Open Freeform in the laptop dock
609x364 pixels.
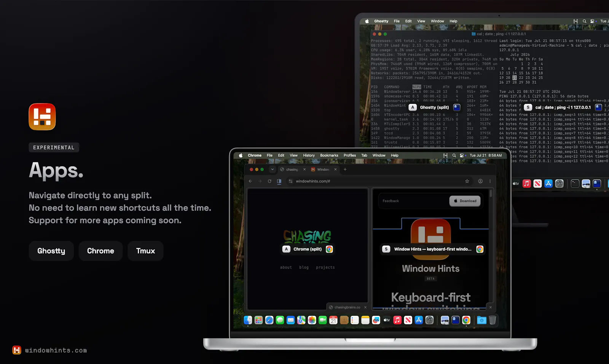(376, 320)
